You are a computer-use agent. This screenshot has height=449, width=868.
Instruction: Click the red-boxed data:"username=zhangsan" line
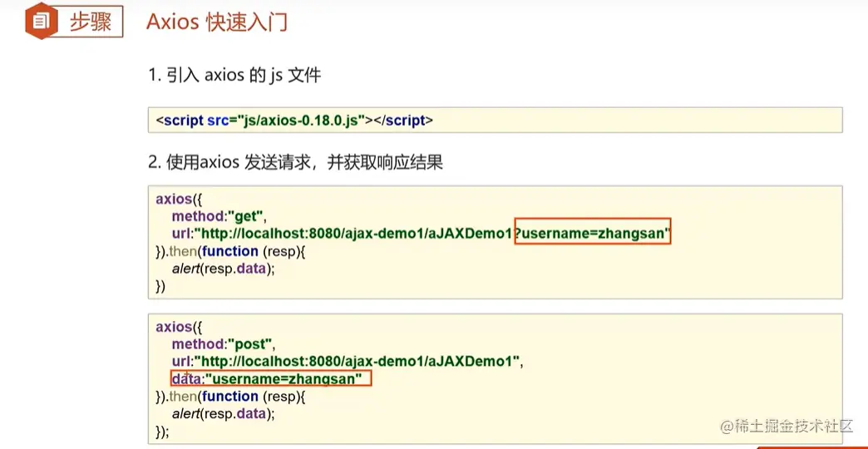269,379
